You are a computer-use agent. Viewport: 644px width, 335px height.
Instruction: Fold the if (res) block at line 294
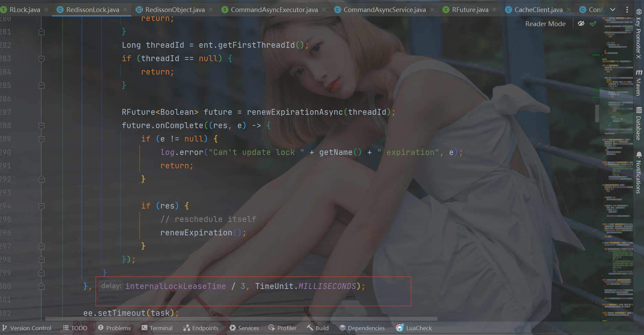[42, 206]
